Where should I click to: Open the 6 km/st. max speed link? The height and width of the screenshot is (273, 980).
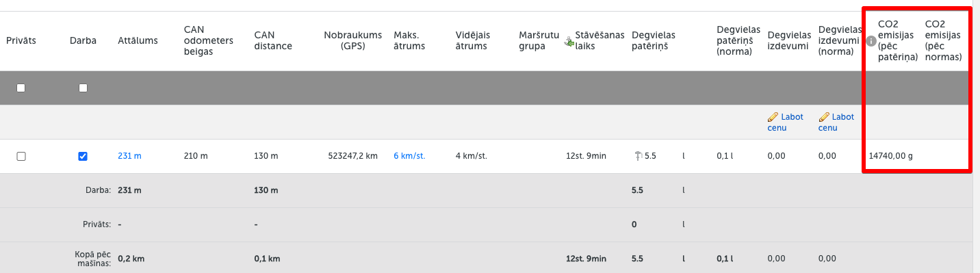[x=409, y=156]
